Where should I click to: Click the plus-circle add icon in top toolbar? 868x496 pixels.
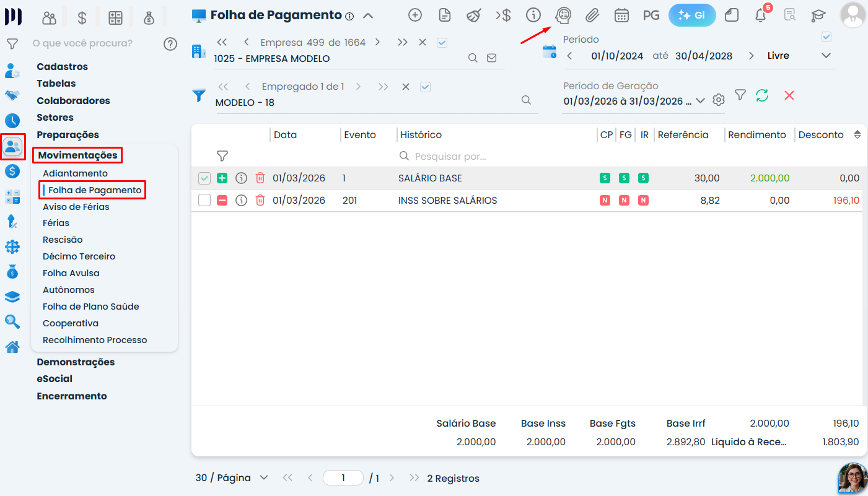415,15
